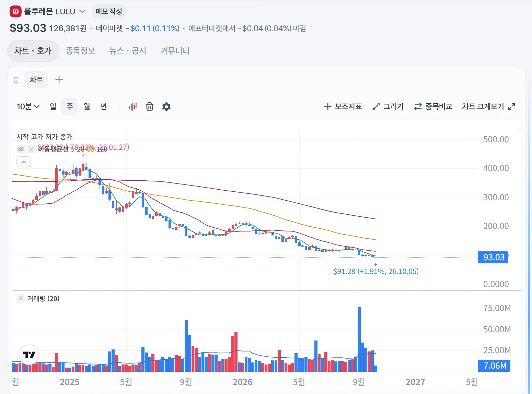532x394 pixels.
Task: Click the 이동평균선 indicator label
Action: tap(53, 149)
